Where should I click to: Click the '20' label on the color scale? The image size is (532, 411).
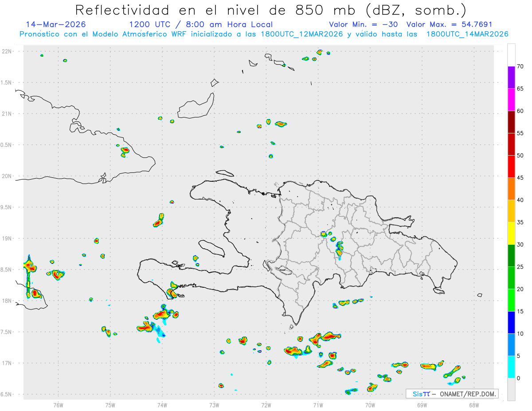tap(520, 289)
